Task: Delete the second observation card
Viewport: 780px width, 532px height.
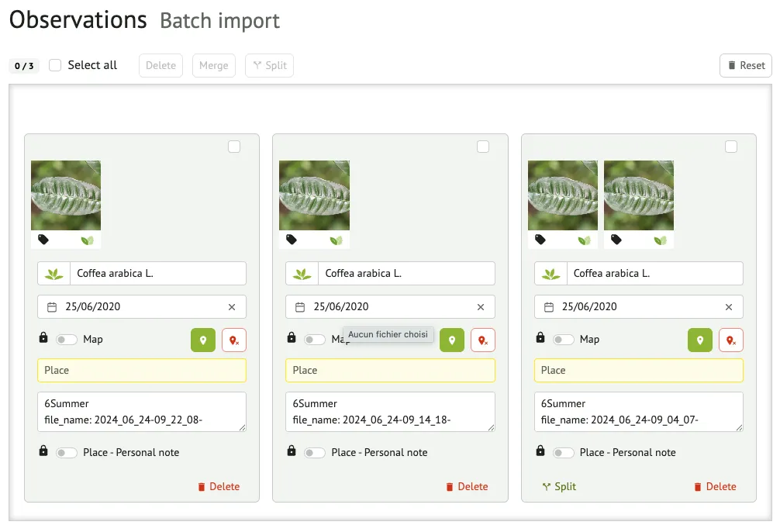Action: coord(466,487)
